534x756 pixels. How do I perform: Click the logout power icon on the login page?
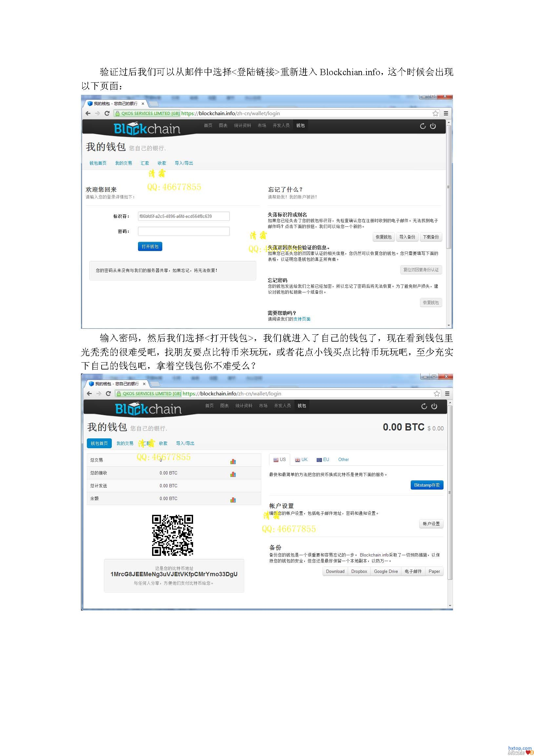click(x=433, y=126)
